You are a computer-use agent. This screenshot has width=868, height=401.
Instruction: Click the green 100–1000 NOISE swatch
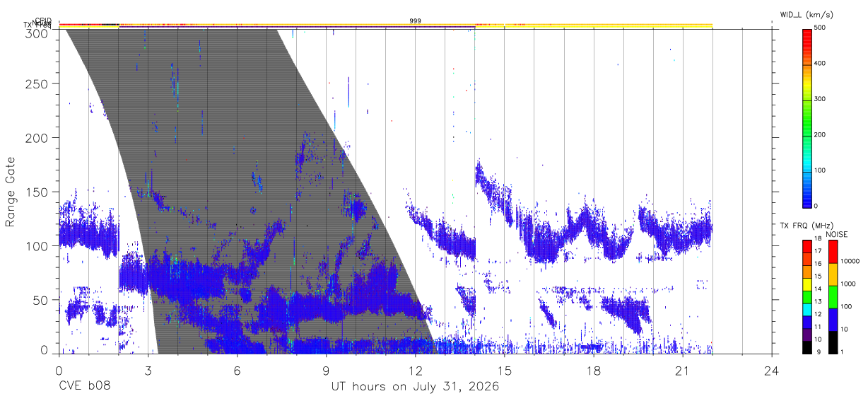pos(833,297)
